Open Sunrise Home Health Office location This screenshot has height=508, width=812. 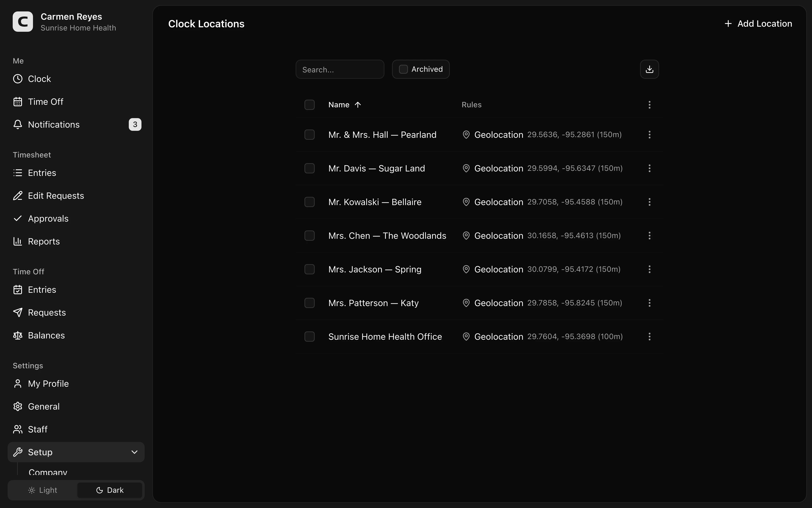point(385,337)
